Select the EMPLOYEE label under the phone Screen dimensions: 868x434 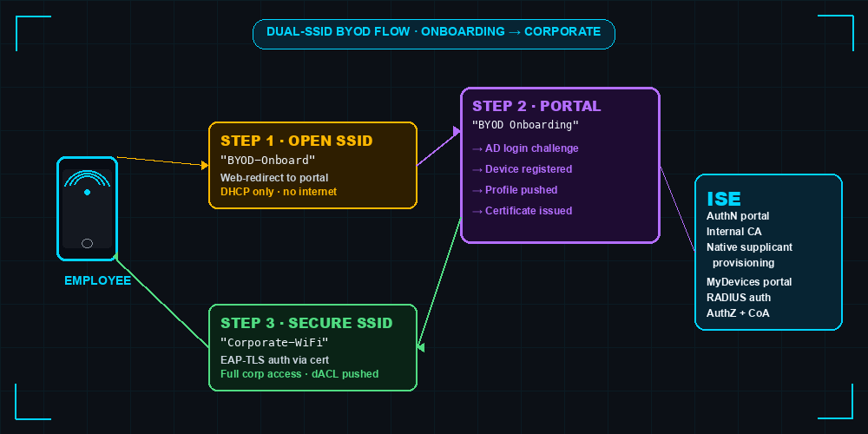coord(97,280)
